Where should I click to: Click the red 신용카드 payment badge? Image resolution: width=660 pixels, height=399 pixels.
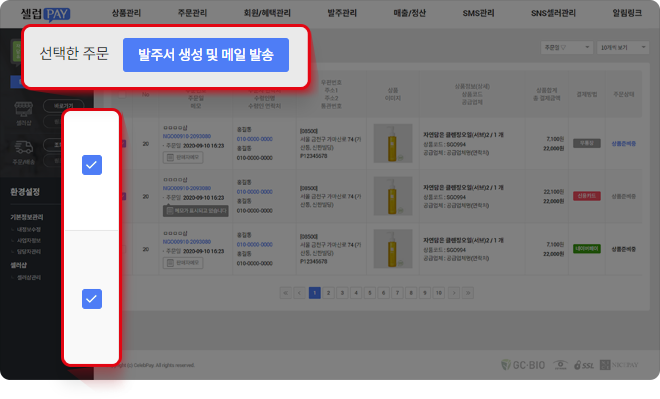(587, 196)
